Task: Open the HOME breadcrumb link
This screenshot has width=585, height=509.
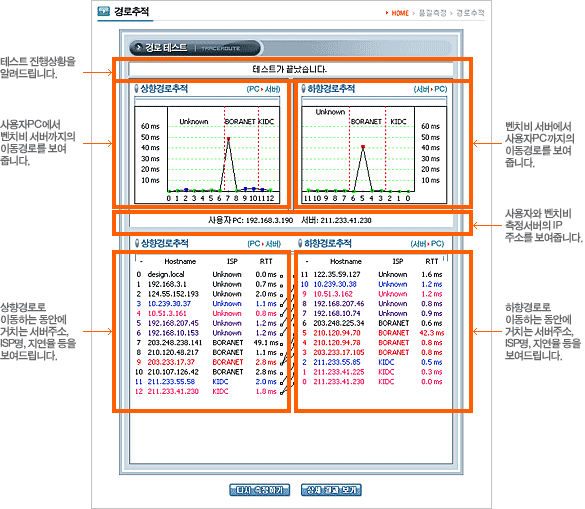Action: coord(400,13)
